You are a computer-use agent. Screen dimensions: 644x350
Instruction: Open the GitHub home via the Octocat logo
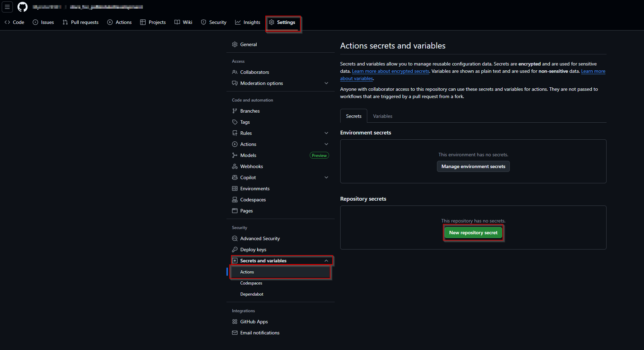tap(22, 7)
